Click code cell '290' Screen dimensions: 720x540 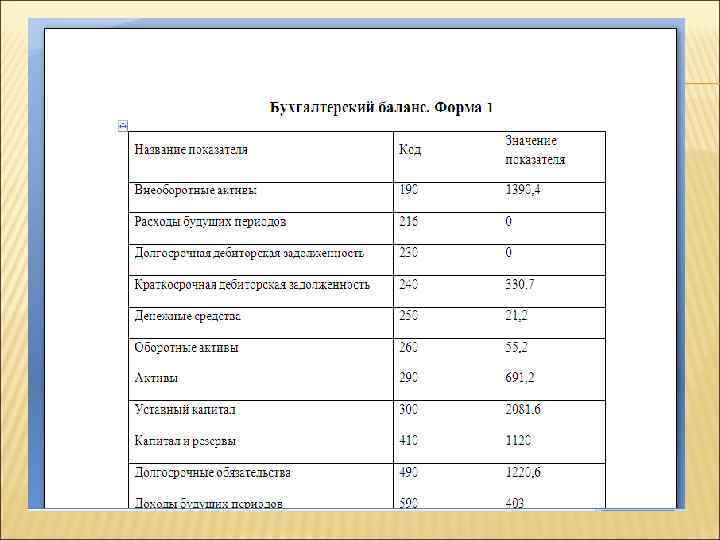point(408,377)
